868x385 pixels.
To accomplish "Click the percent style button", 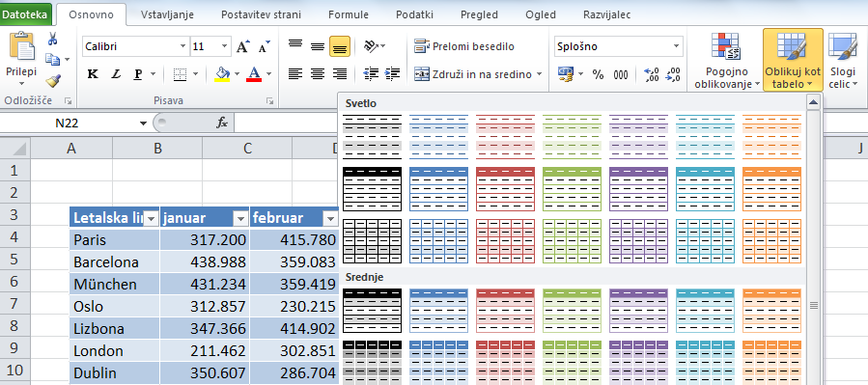I will point(598,74).
